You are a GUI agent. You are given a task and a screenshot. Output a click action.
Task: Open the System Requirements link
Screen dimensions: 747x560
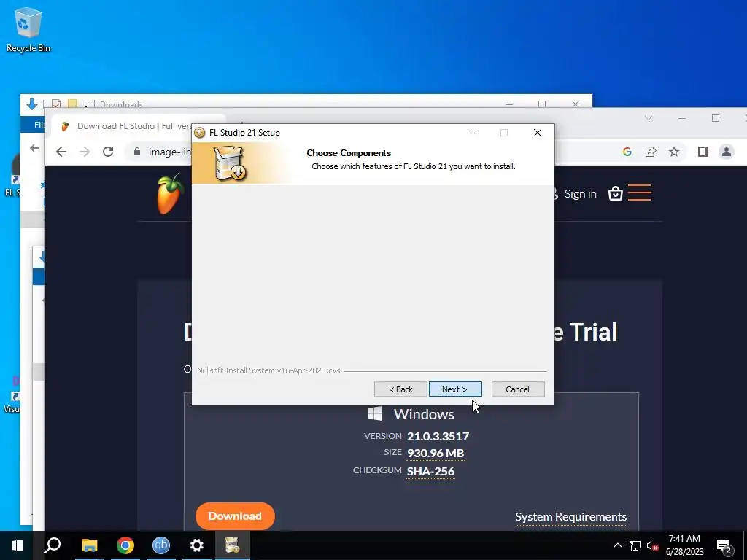click(570, 517)
